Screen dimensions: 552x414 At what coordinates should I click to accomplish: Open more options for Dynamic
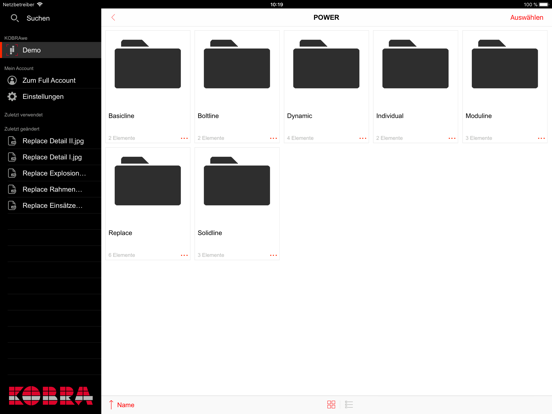pyautogui.click(x=363, y=138)
